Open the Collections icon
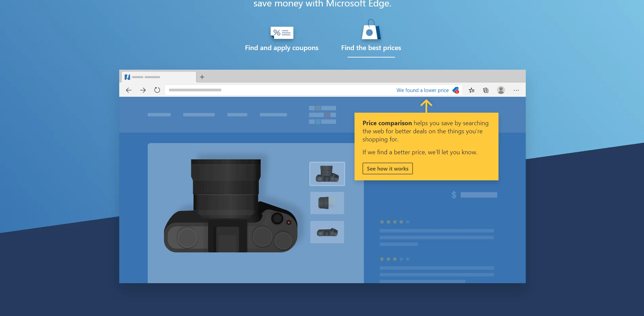644x316 pixels. [486, 90]
